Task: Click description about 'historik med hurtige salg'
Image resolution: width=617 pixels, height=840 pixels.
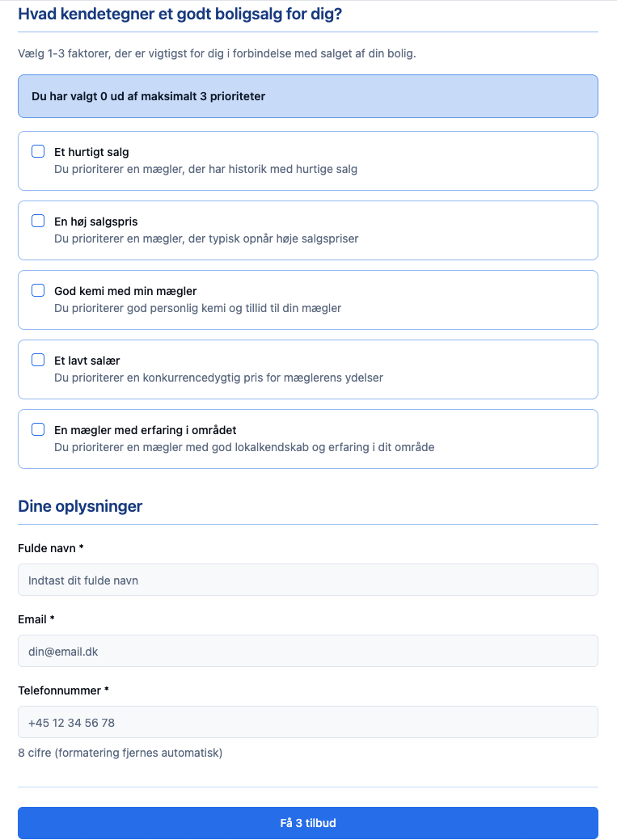Action: pyautogui.click(x=205, y=170)
